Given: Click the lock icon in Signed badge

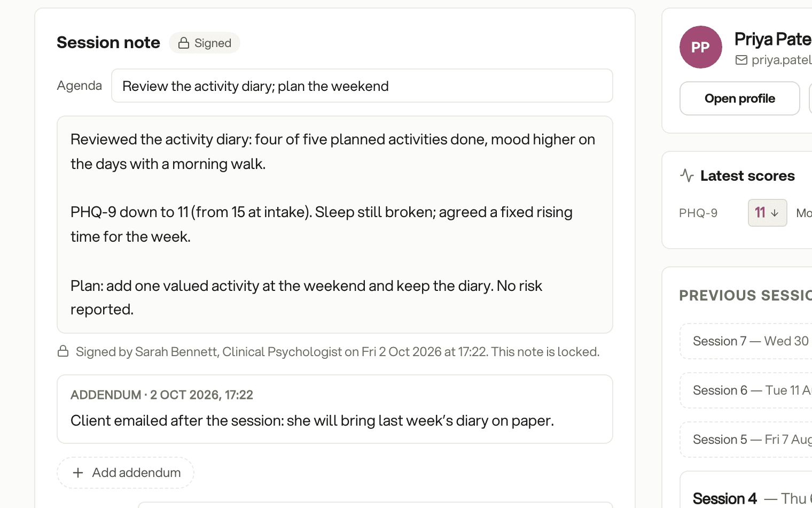Looking at the screenshot, I should (x=184, y=43).
